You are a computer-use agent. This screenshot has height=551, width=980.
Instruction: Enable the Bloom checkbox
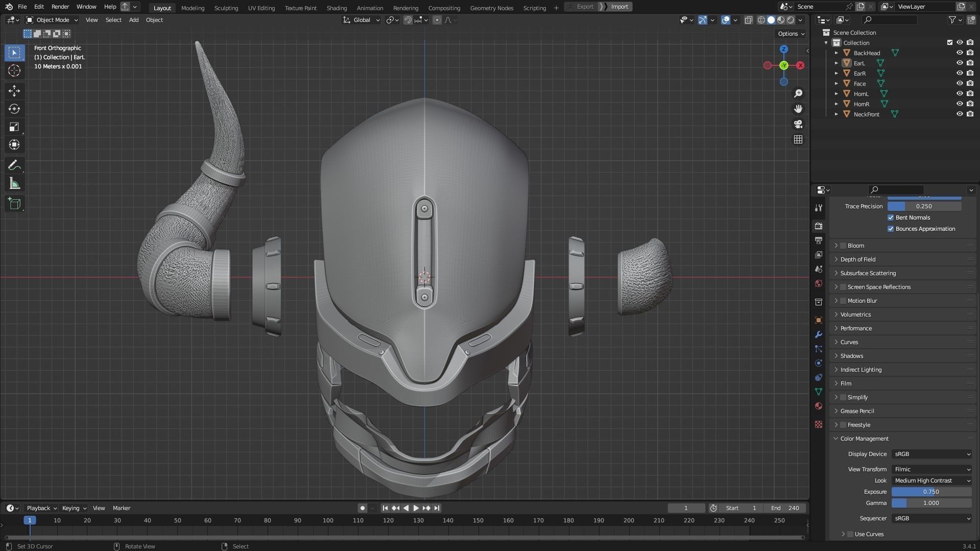843,246
